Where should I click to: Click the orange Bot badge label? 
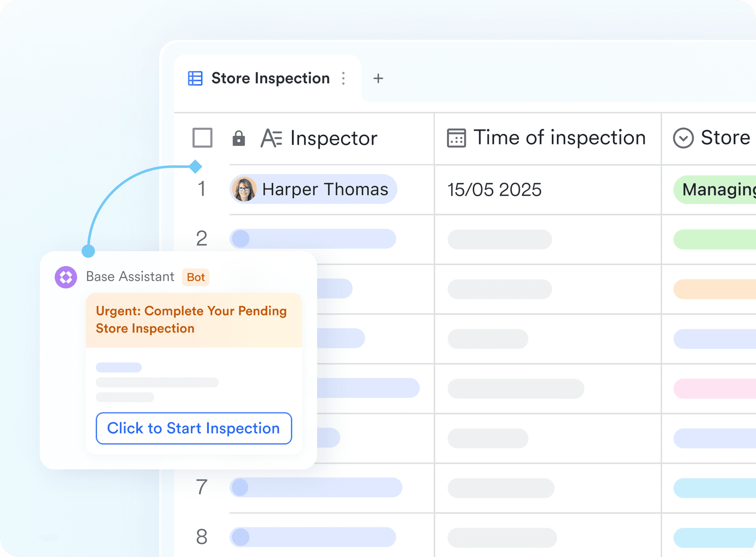pyautogui.click(x=196, y=277)
